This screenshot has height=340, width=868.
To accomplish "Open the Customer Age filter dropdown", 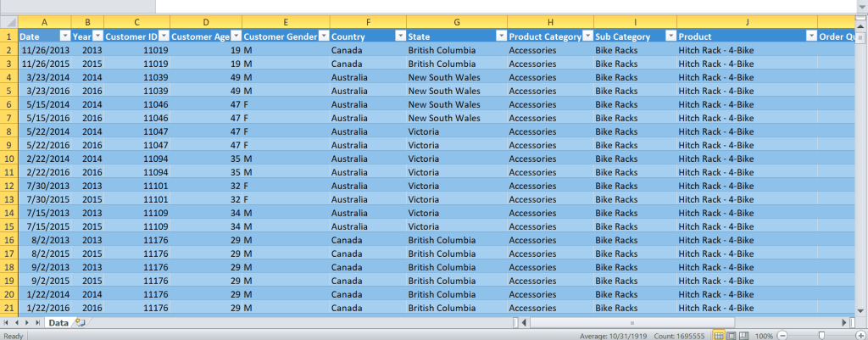I will (234, 36).
